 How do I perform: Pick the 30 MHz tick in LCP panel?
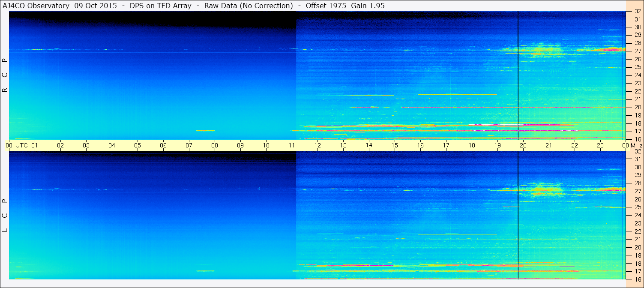[637, 167]
